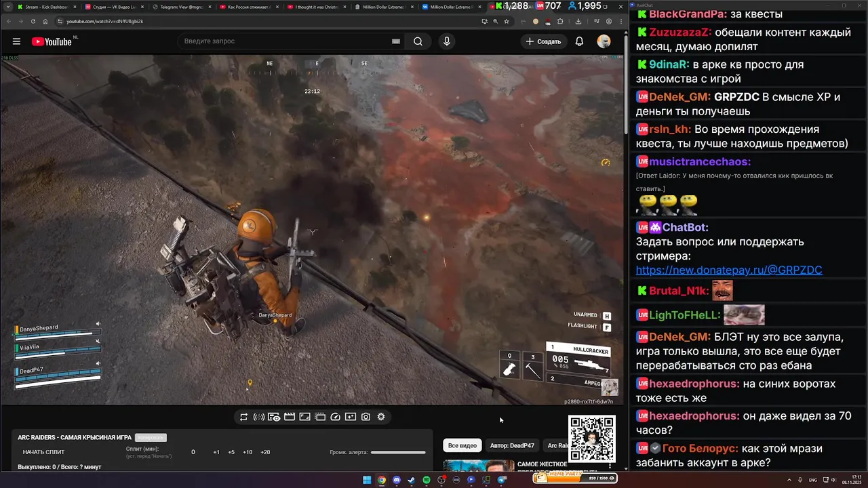The width and height of the screenshot is (868, 488).
Task: Click the browser address bar URL
Action: click(x=104, y=21)
